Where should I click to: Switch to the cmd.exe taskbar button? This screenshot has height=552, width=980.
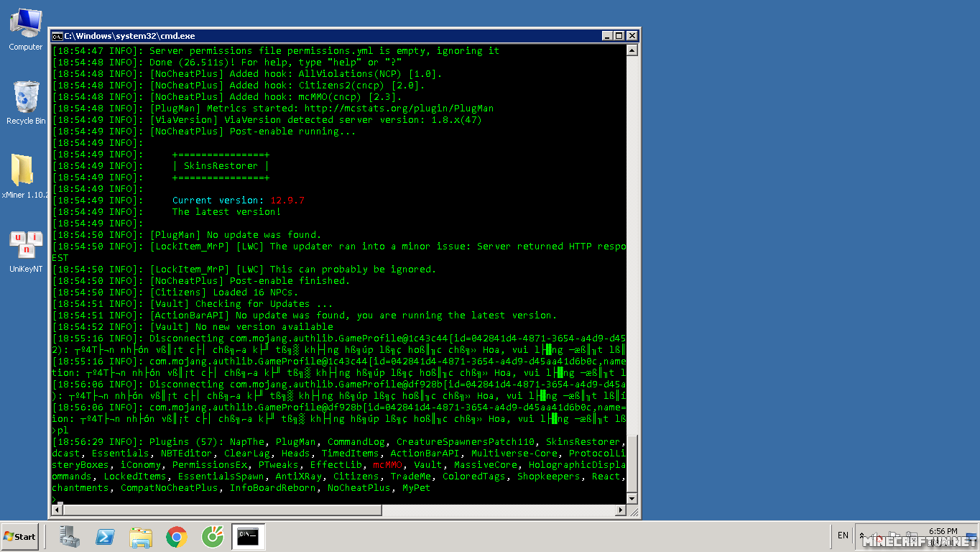click(x=249, y=536)
